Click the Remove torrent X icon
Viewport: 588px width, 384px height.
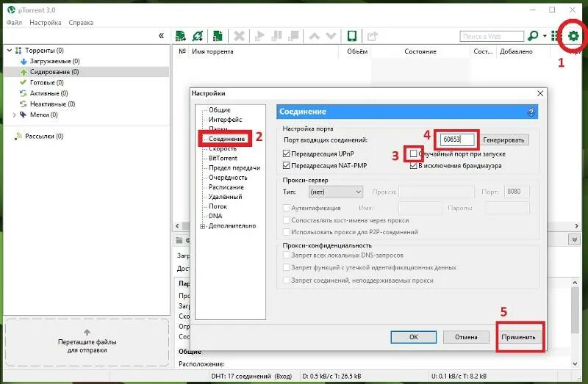point(239,36)
